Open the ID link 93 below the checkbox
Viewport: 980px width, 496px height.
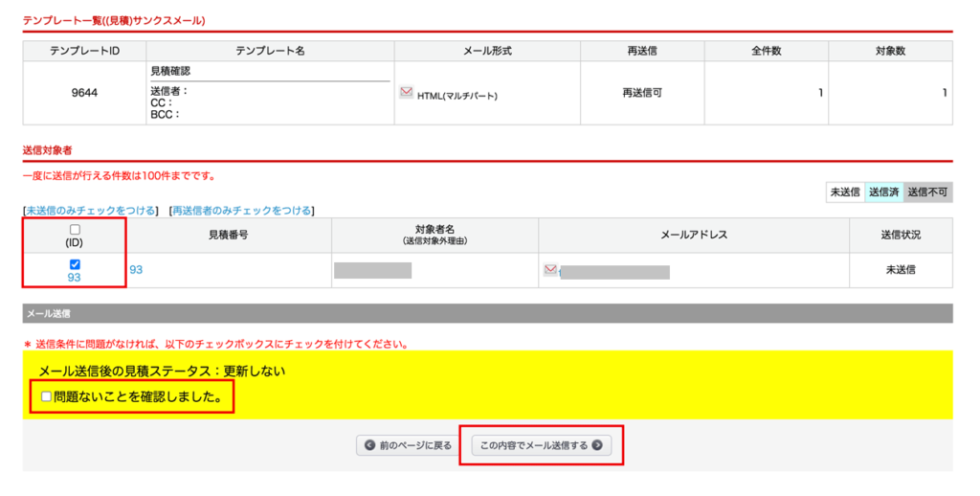pyautogui.click(x=74, y=278)
